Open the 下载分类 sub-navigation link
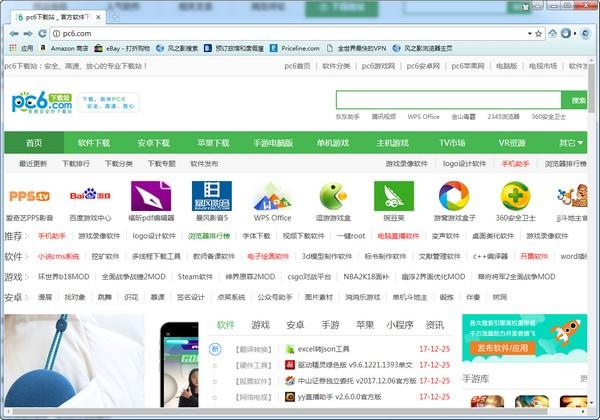Image resolution: width=600 pixels, height=420 pixels. [x=119, y=164]
